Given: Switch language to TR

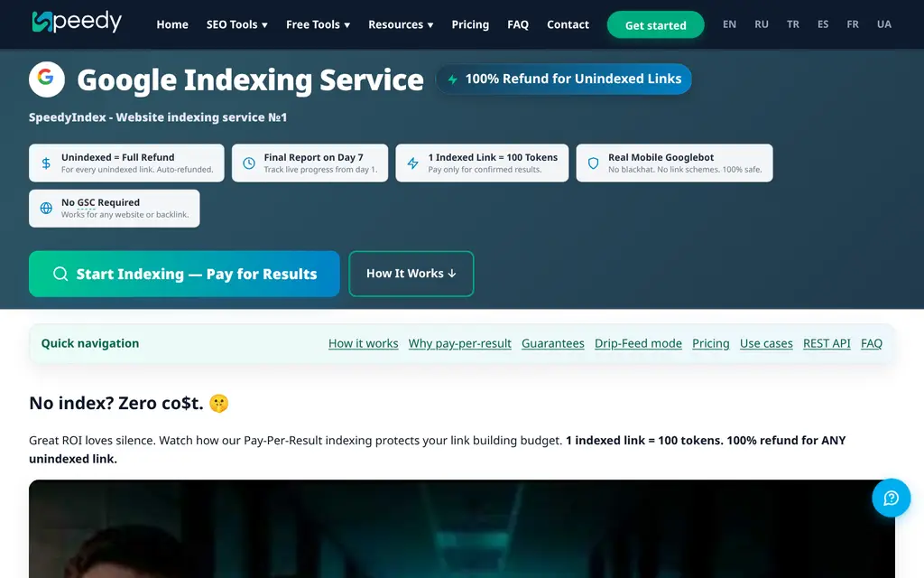Looking at the screenshot, I should pos(793,24).
